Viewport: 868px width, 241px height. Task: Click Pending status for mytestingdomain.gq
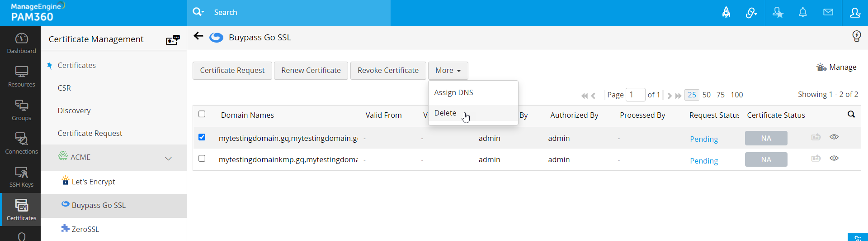click(x=704, y=139)
